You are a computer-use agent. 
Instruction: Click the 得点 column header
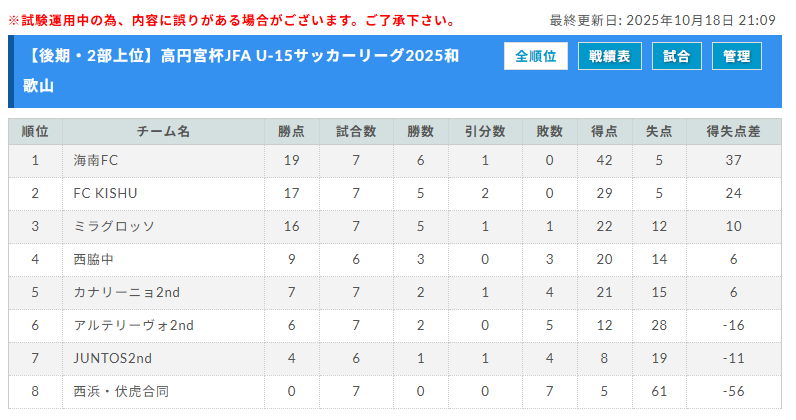(604, 131)
